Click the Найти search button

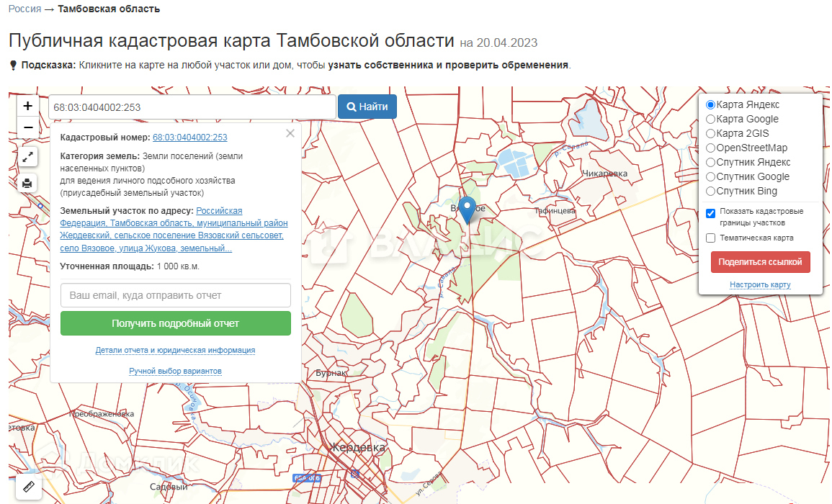click(x=367, y=107)
